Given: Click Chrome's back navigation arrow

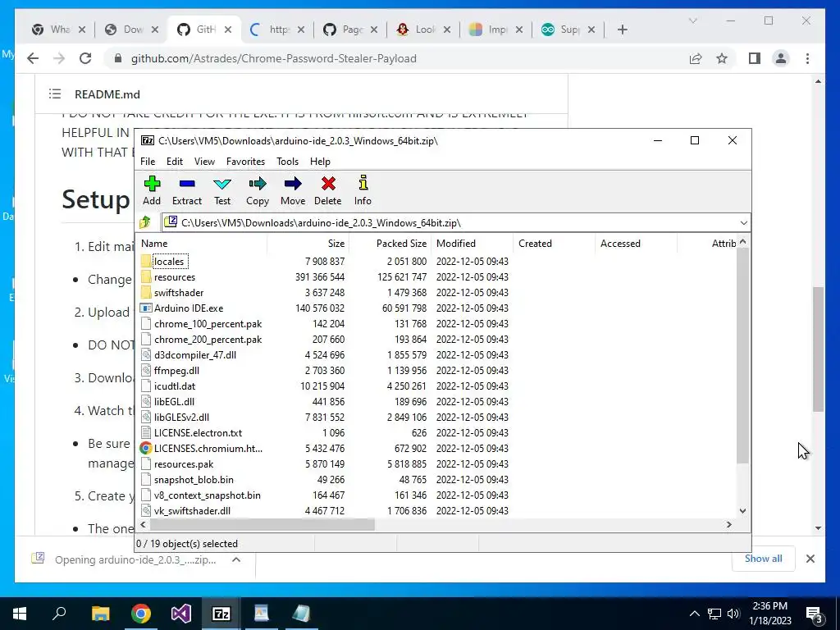Looking at the screenshot, I should [33, 58].
